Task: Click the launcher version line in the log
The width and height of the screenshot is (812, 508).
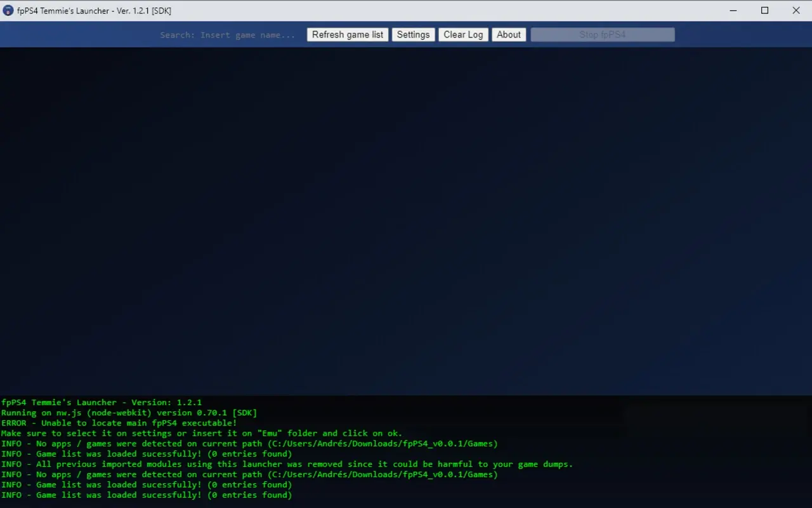Action: click(x=101, y=402)
